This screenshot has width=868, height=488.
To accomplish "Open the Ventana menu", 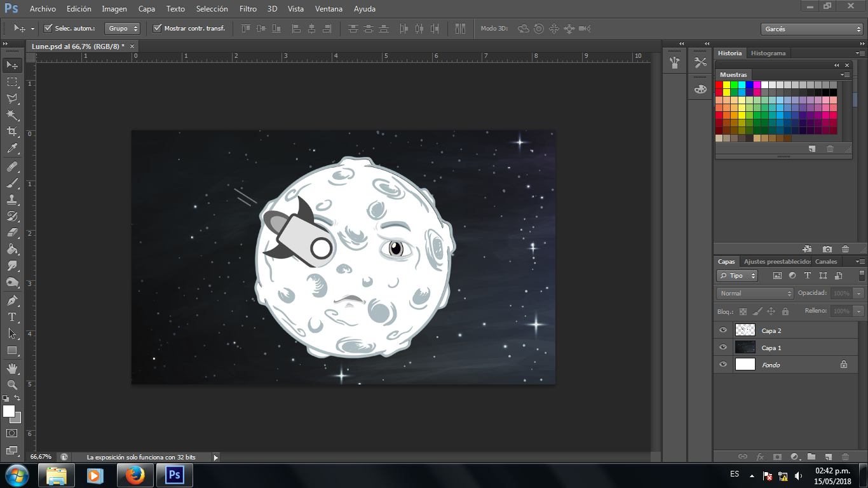I will pos(329,9).
